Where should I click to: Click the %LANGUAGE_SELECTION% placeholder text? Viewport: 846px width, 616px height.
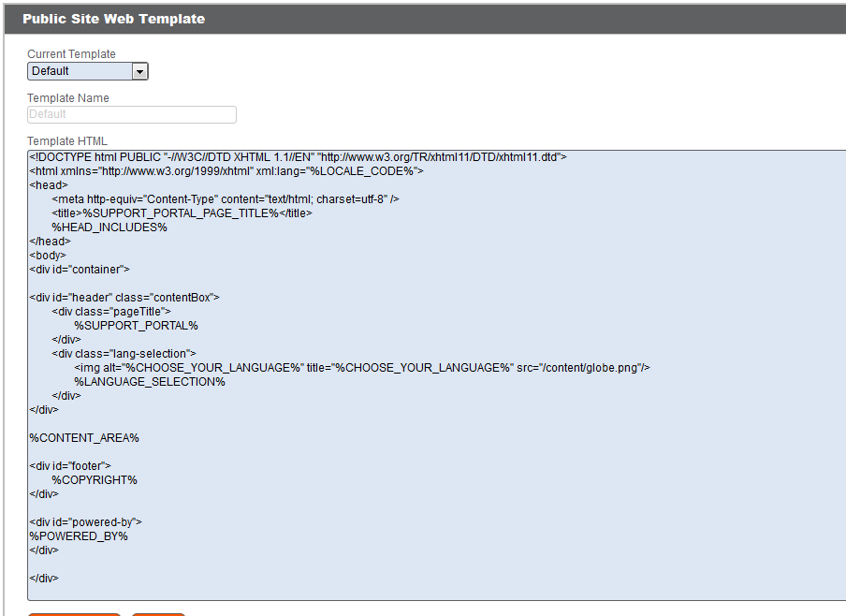point(152,381)
